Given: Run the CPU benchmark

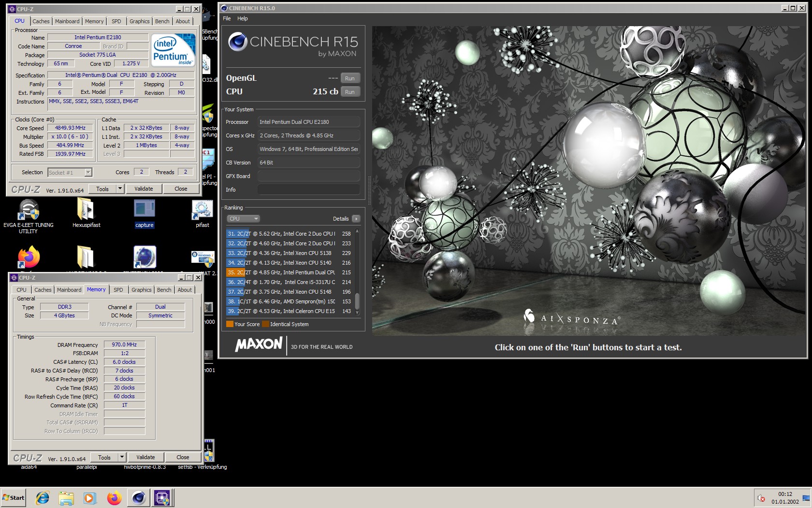Looking at the screenshot, I should click(350, 92).
